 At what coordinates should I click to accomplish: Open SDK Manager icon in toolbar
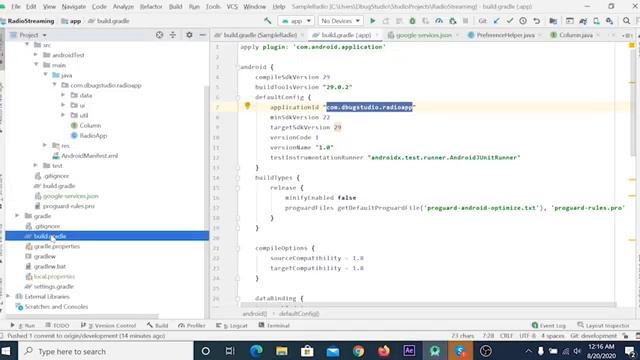(609, 21)
